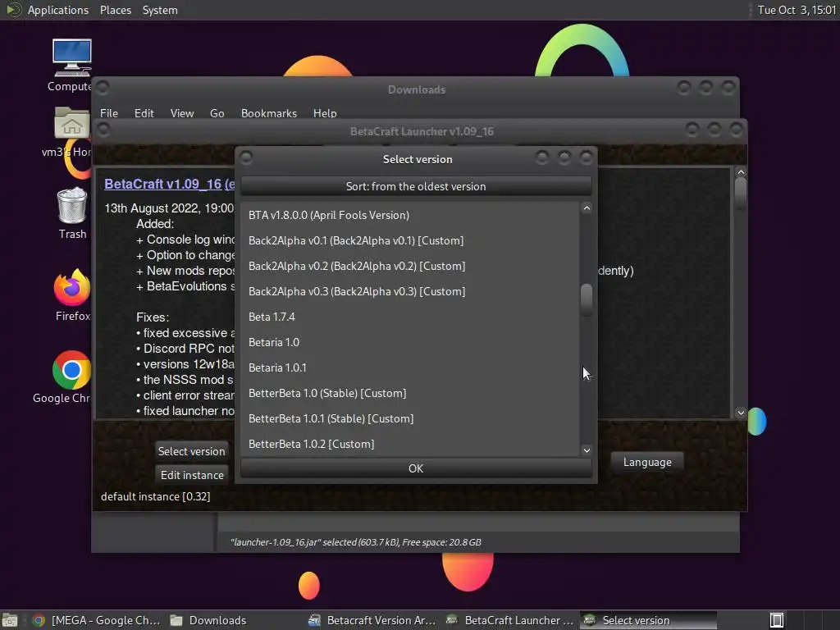
Task: Switch to MEGA Google Chrome taskbar item
Action: pos(97,620)
